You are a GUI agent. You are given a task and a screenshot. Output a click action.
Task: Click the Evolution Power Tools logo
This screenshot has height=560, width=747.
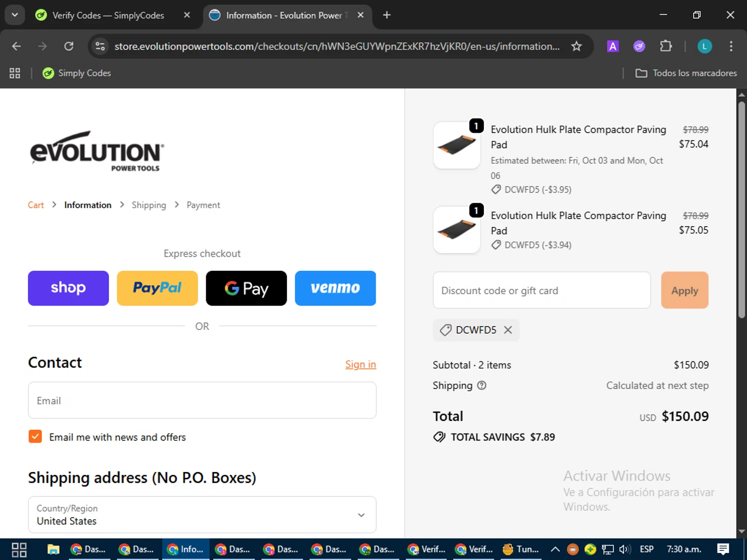97,151
